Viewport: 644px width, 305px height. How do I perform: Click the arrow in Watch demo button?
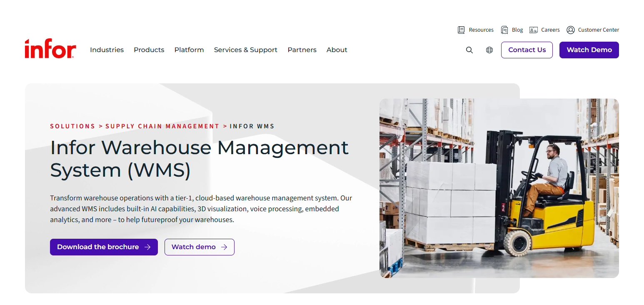point(224,247)
